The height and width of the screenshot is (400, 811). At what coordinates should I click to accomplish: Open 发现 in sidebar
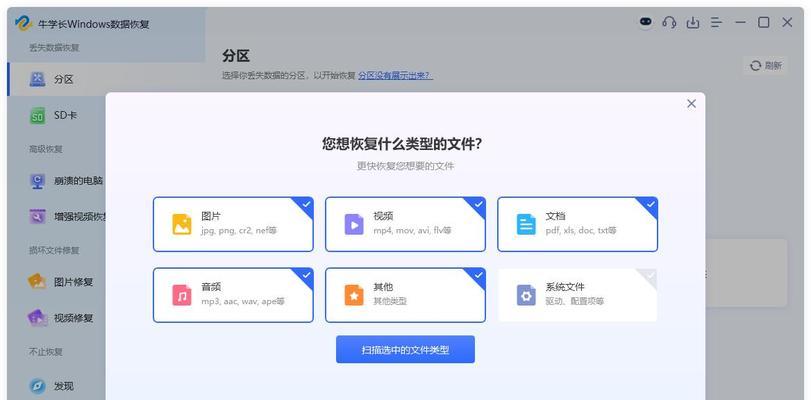click(56, 386)
